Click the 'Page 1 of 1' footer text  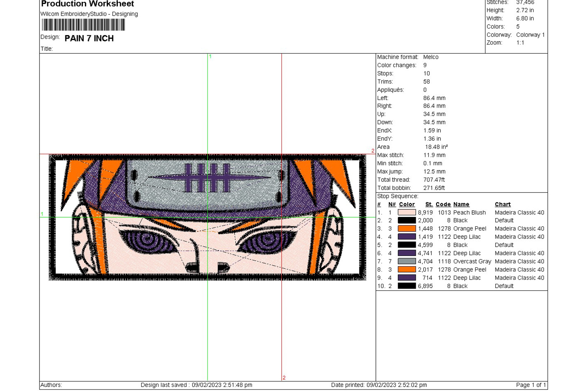coord(531,385)
